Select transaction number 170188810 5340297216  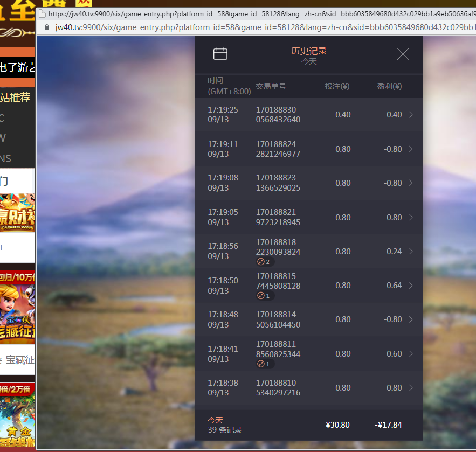click(x=278, y=388)
